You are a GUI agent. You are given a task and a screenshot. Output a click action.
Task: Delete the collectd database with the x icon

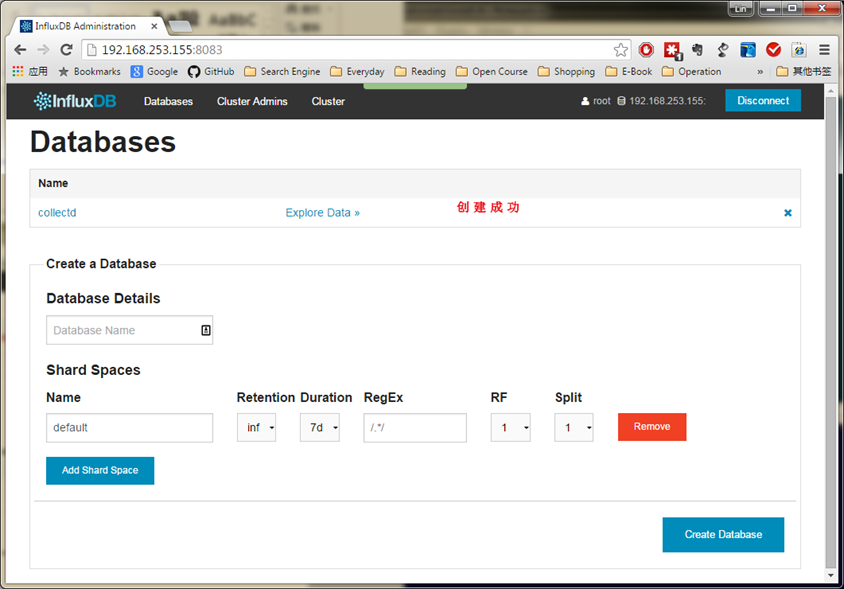787,213
